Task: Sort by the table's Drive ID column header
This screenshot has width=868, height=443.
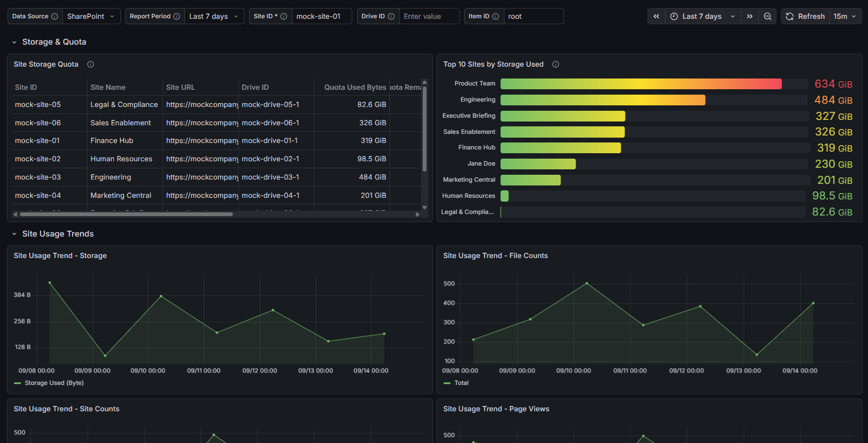Action: pos(255,87)
